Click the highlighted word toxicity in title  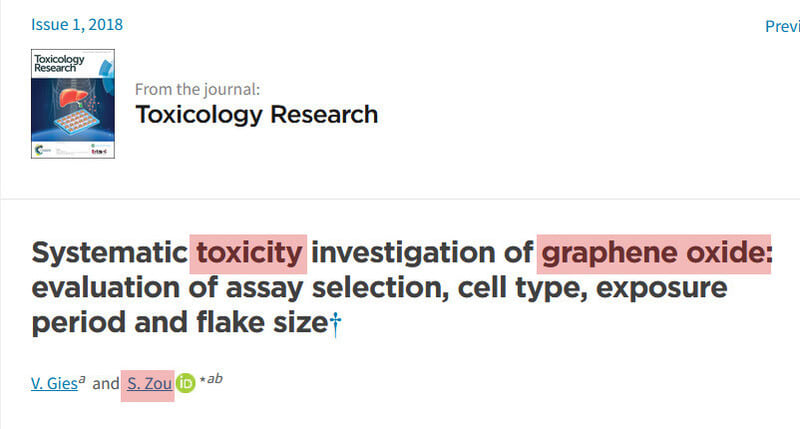[248, 254]
